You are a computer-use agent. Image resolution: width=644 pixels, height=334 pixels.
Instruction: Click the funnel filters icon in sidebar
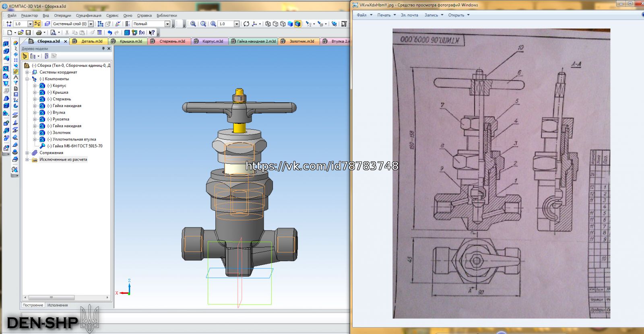tap(16, 82)
